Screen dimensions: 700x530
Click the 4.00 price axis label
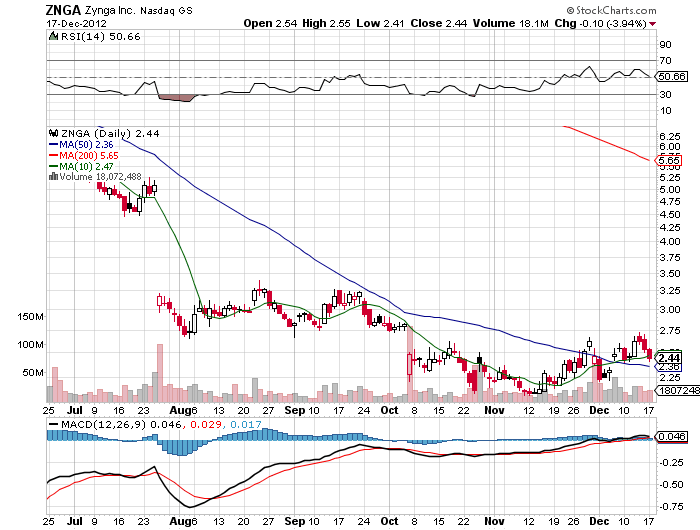pos(670,242)
